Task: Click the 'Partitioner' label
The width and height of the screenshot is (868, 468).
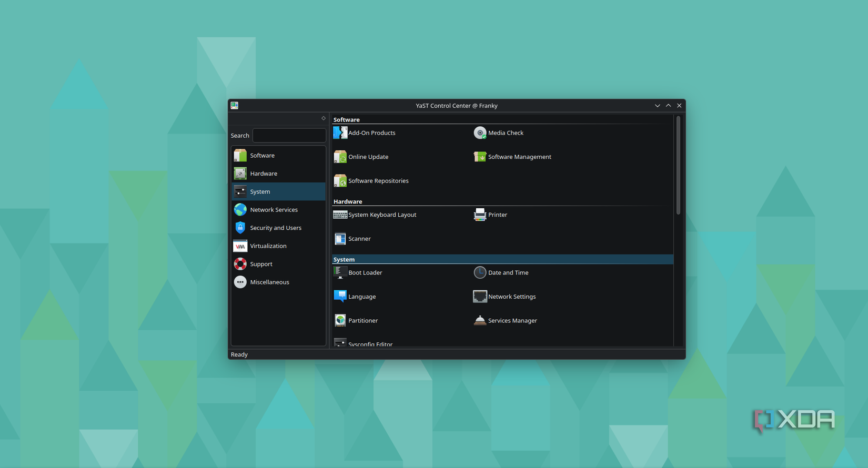Action: tap(363, 320)
